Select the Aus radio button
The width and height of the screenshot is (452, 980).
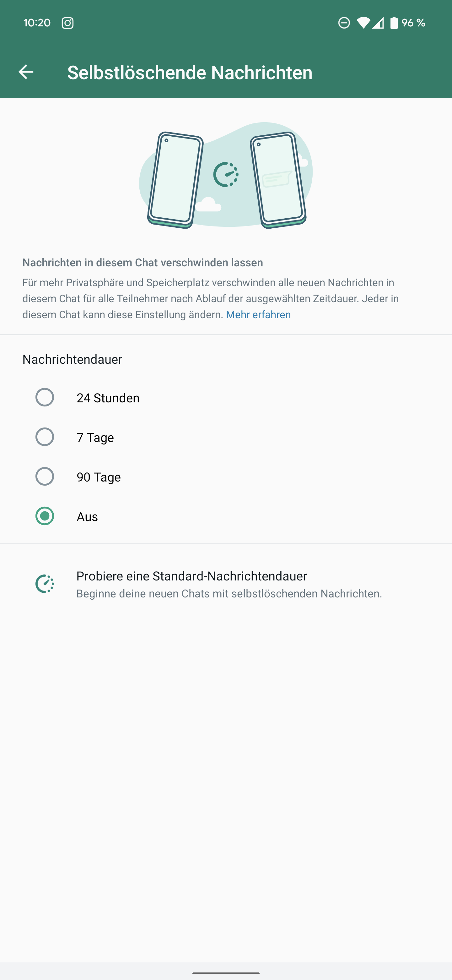click(45, 516)
